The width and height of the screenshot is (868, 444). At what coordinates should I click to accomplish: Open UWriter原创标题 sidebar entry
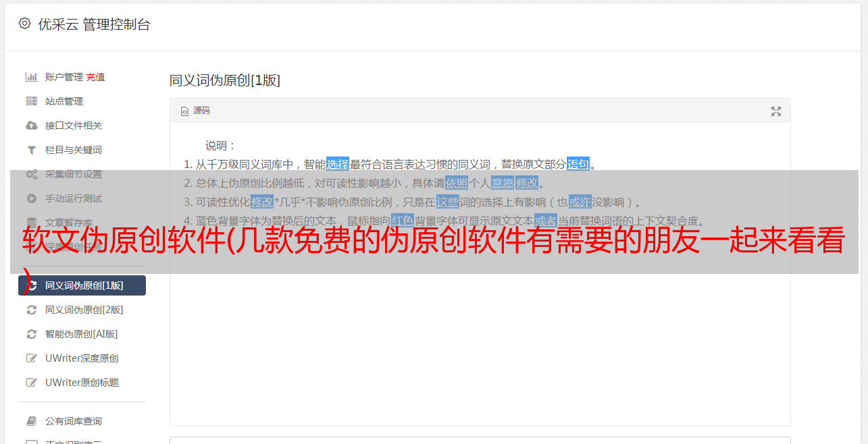click(82, 383)
